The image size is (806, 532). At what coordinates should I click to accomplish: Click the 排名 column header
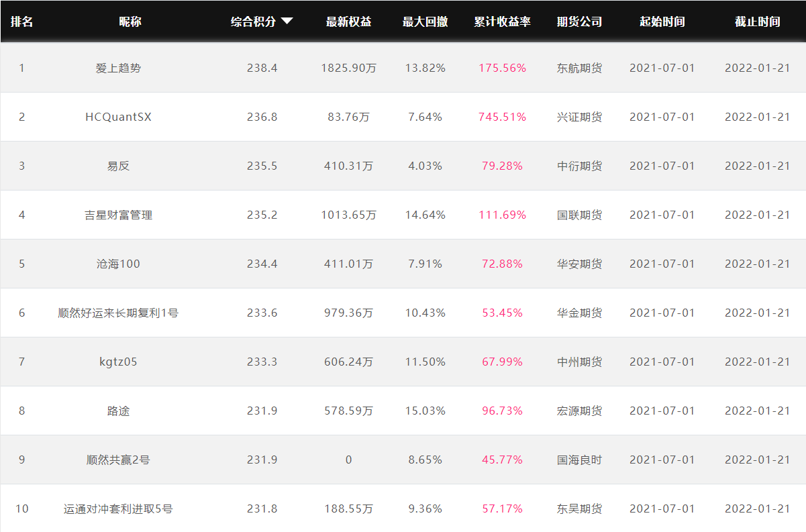[x=21, y=21]
